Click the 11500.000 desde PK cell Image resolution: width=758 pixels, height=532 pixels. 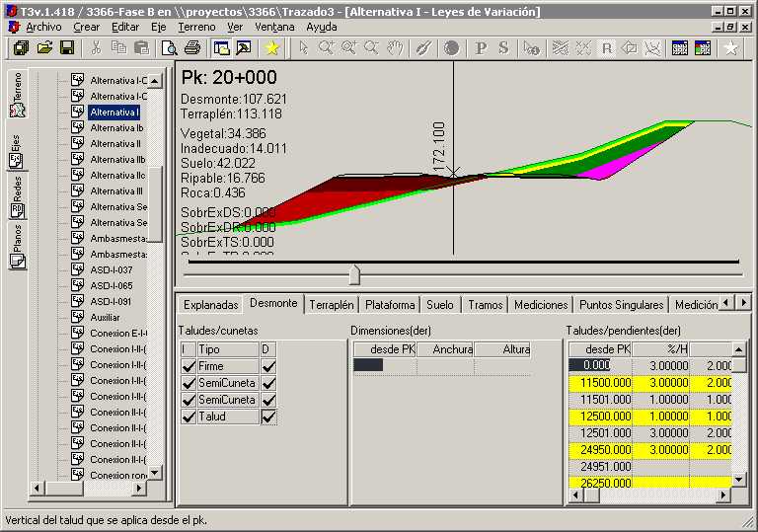tap(600, 383)
